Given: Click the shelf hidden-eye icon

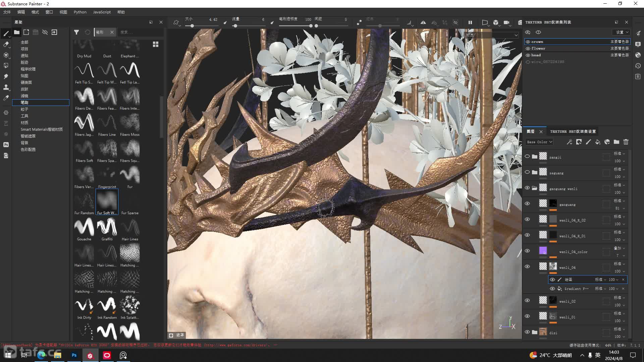Looking at the screenshot, I should click(x=45, y=32).
